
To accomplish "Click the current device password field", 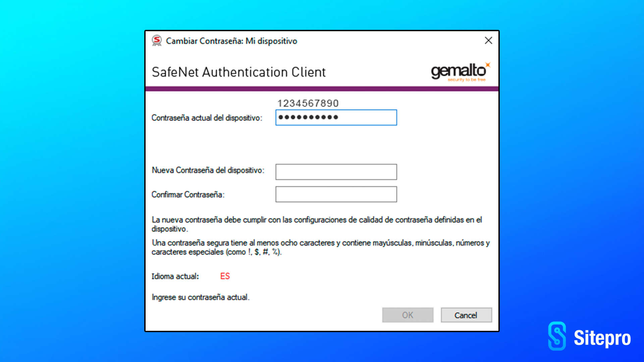I will pos(336,118).
